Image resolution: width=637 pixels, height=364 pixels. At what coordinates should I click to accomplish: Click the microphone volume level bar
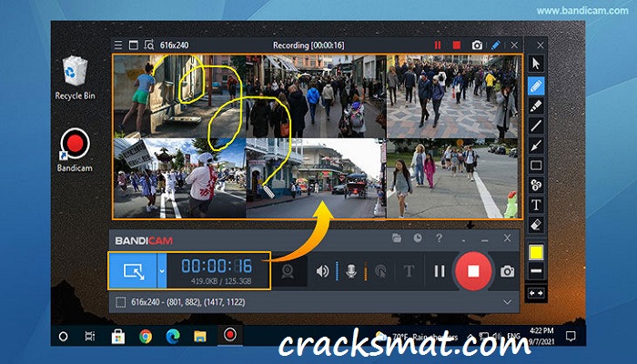[365, 271]
